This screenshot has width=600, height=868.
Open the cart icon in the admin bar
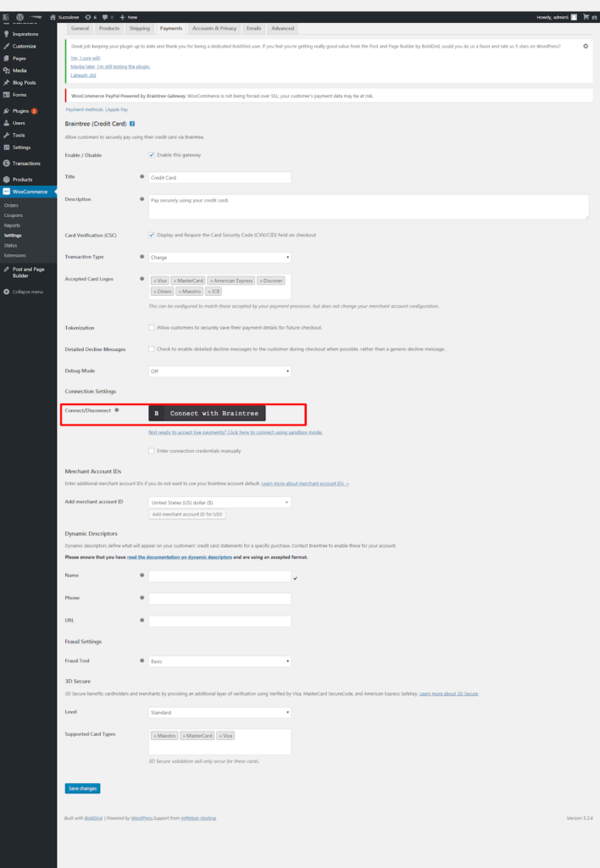pos(586,17)
